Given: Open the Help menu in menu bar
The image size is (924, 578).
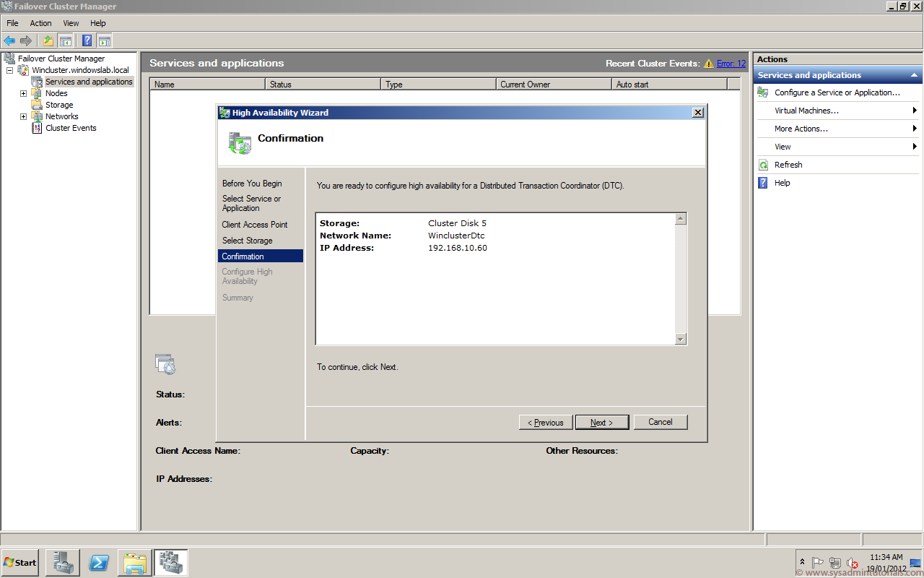Looking at the screenshot, I should coord(98,23).
